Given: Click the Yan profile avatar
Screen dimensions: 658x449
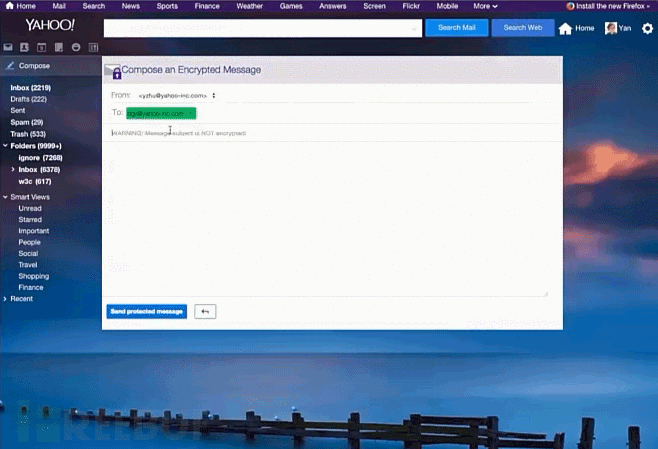Looking at the screenshot, I should point(611,28).
